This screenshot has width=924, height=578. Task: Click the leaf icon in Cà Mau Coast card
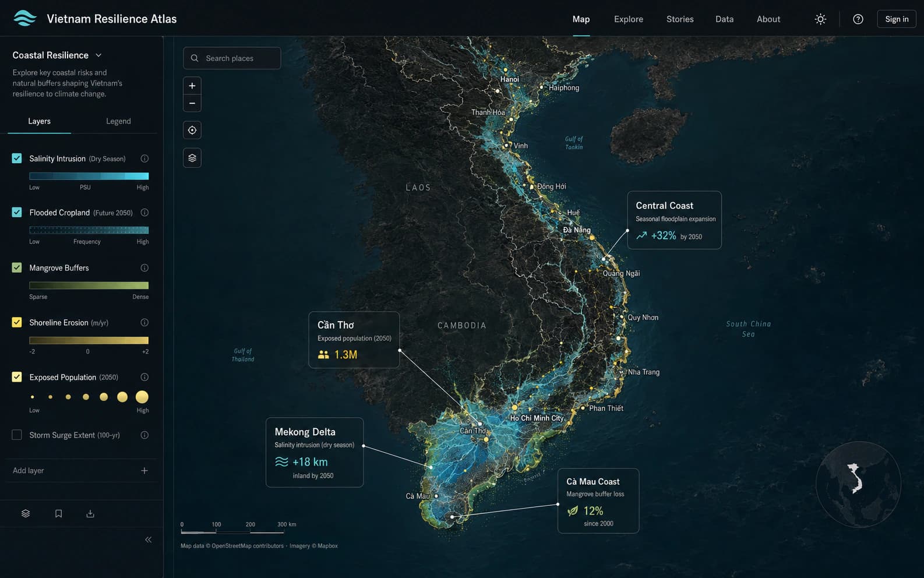(573, 511)
